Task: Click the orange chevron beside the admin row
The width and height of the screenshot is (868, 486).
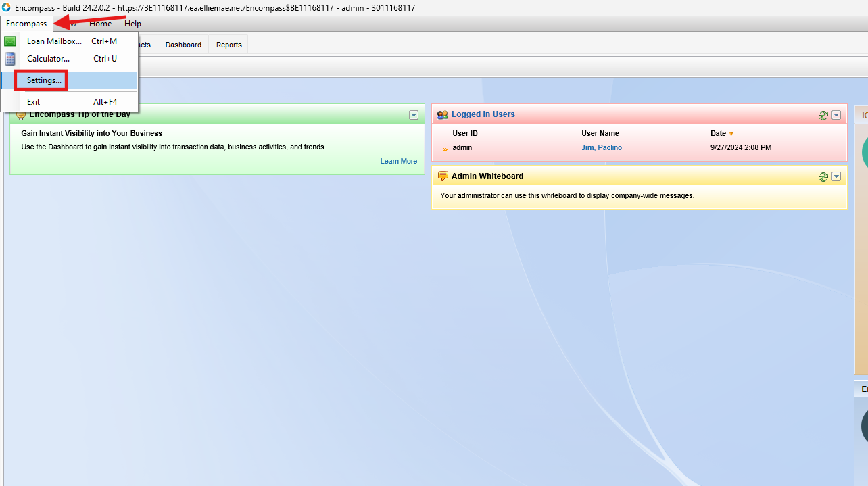Action: pos(445,149)
